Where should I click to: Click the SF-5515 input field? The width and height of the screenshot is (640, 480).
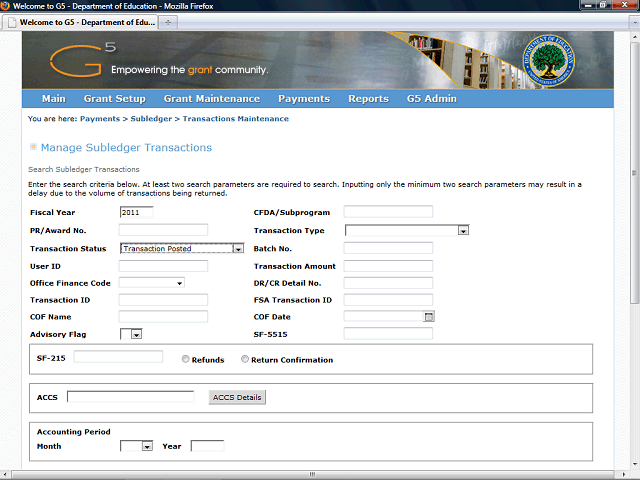(x=388, y=333)
